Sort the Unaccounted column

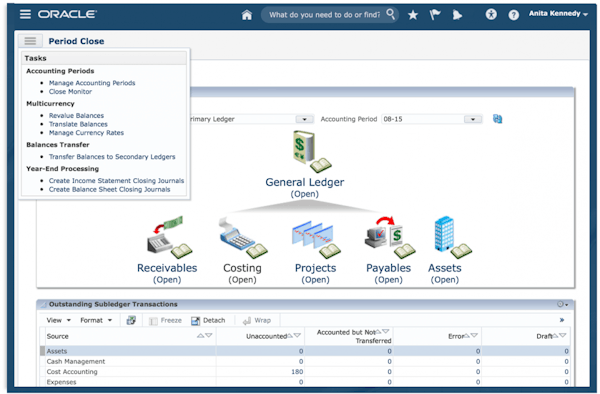[294, 335]
